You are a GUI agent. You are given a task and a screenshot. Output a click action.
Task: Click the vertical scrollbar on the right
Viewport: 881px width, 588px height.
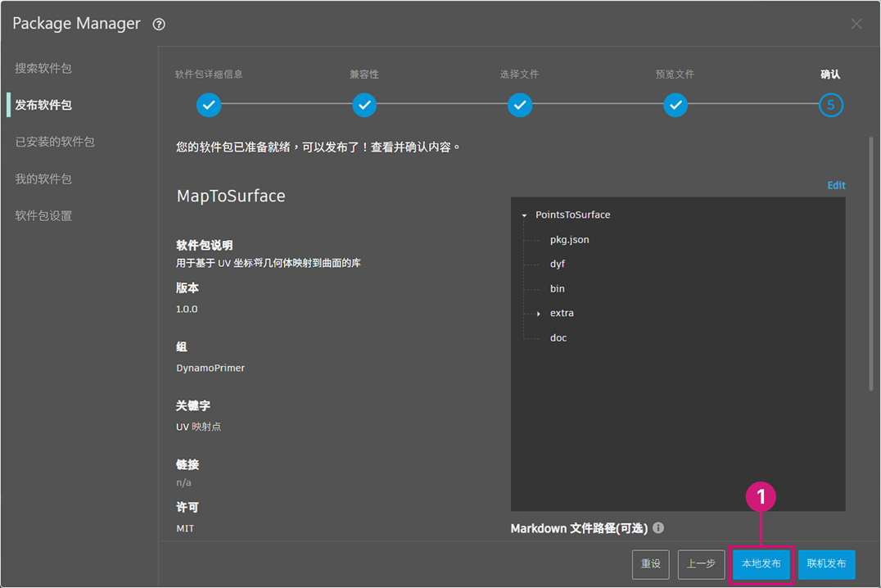click(871, 263)
